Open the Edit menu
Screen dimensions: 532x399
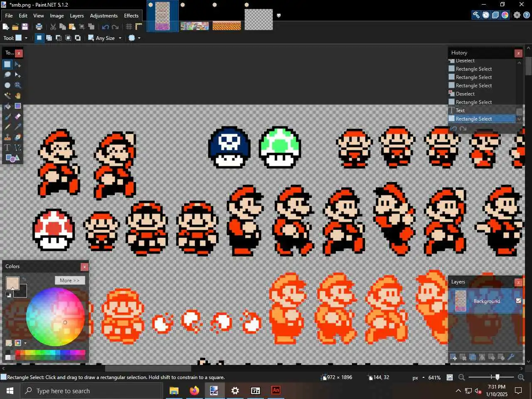[23, 15]
